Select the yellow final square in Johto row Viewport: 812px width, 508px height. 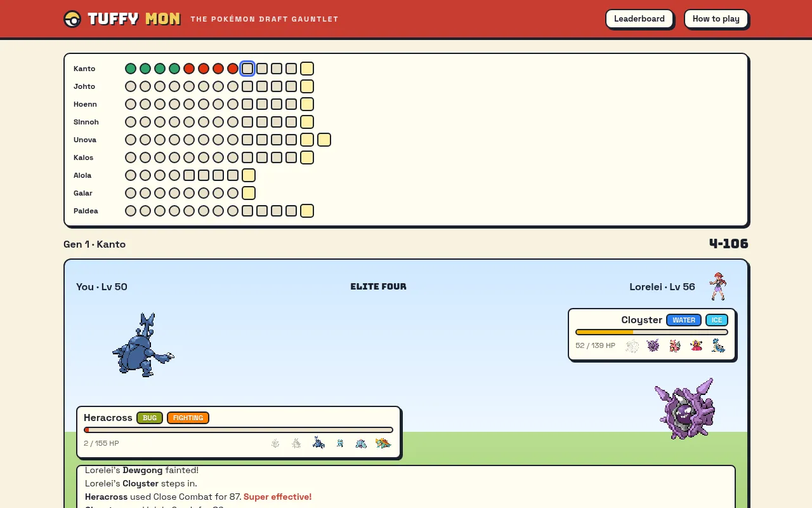[307, 86]
